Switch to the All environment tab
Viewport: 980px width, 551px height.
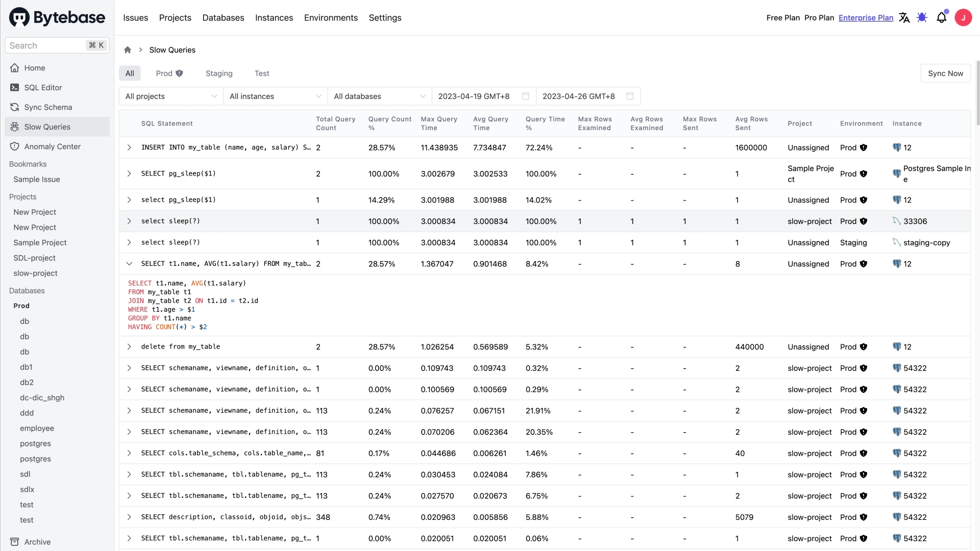click(x=130, y=73)
